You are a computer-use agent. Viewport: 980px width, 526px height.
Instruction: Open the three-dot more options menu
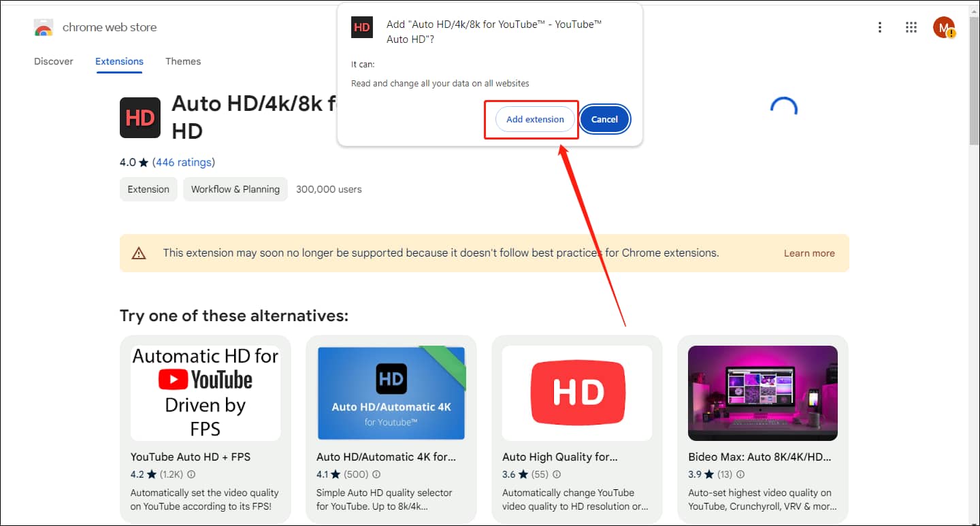[880, 27]
